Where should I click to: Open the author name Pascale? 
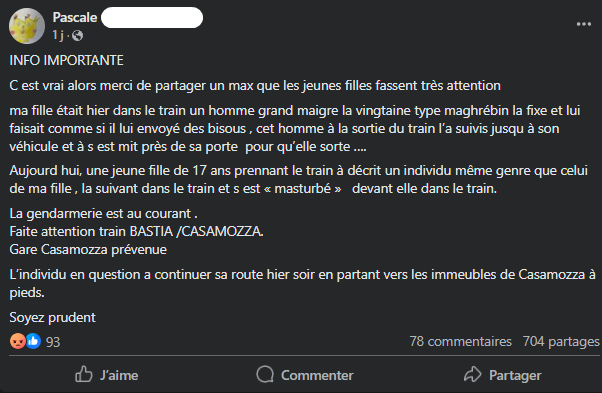(75, 17)
